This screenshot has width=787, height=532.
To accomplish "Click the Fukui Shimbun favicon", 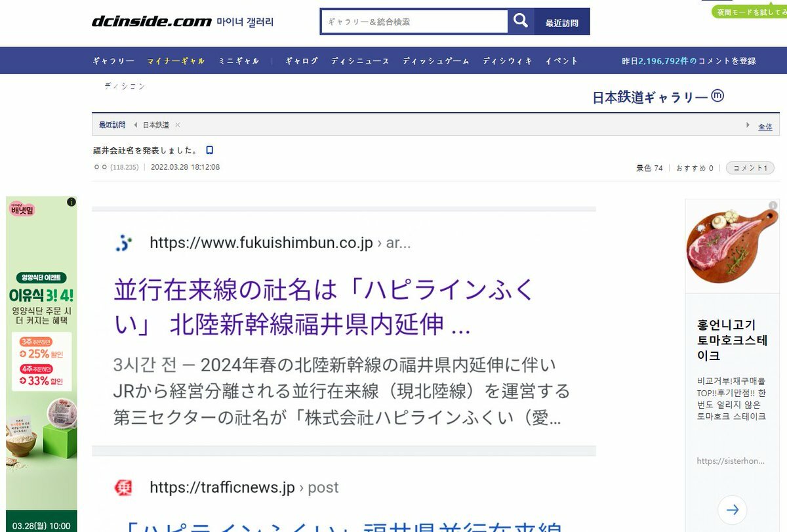I will point(123,243).
